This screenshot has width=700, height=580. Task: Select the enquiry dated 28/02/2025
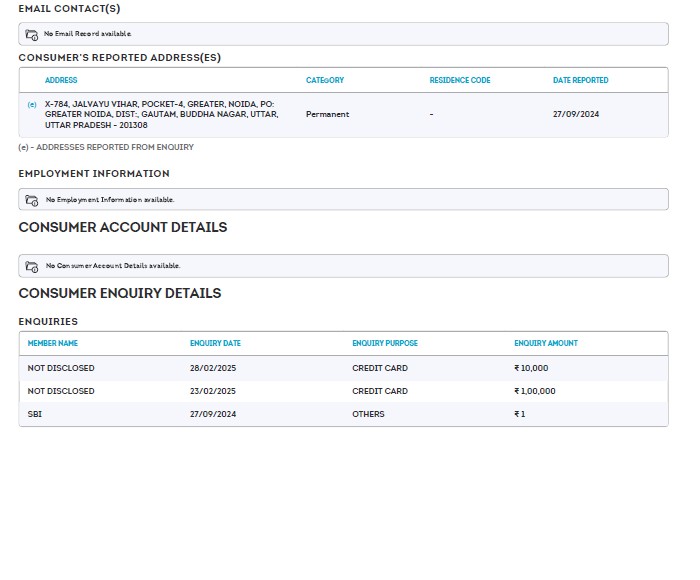[x=213, y=368]
